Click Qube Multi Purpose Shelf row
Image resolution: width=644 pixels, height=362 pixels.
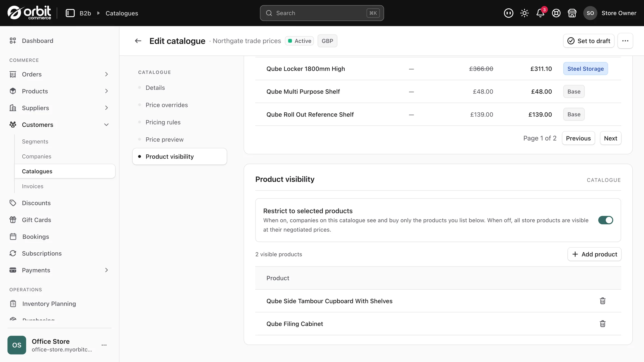point(438,91)
